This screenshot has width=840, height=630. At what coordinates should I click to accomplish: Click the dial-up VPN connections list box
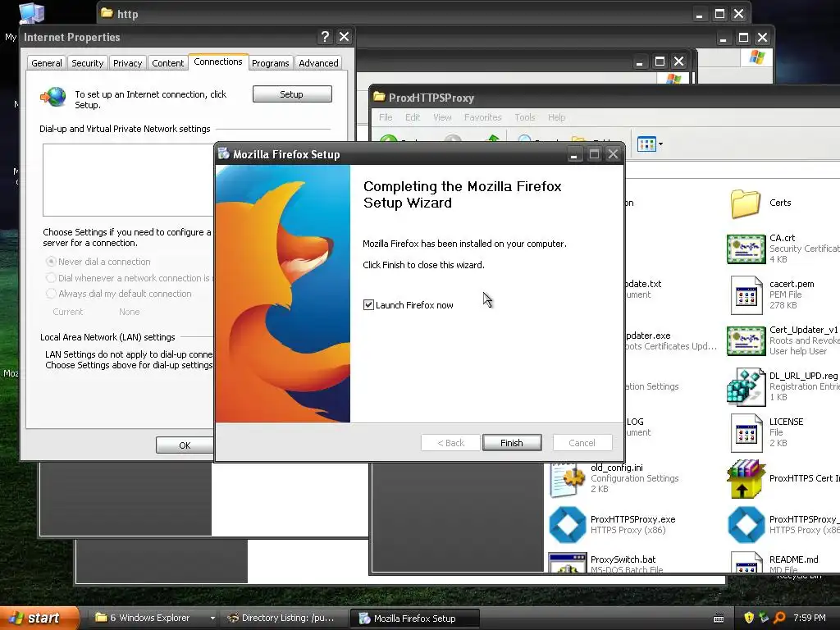129,180
